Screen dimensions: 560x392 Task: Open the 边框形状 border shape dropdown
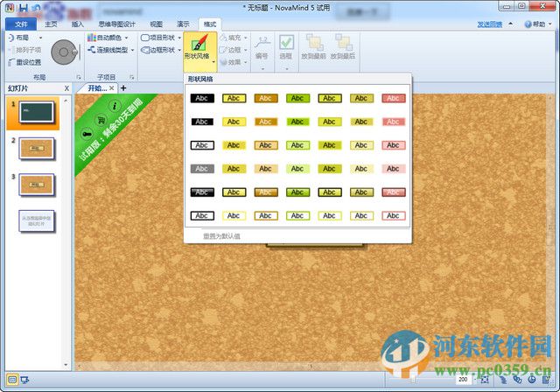tap(161, 50)
